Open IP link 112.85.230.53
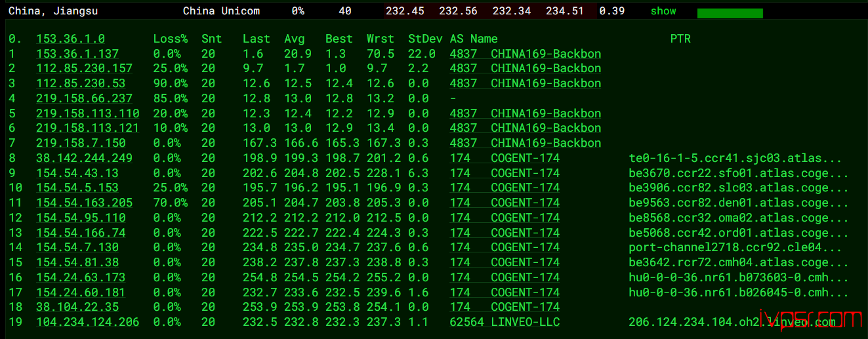 pyautogui.click(x=81, y=83)
